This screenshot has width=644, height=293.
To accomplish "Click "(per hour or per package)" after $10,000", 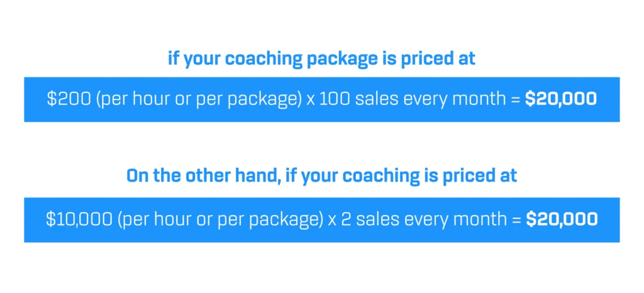I will point(220,219).
